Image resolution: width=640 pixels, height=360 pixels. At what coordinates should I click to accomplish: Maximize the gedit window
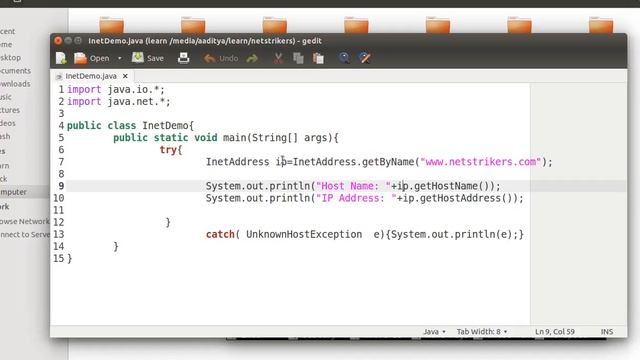click(78, 40)
